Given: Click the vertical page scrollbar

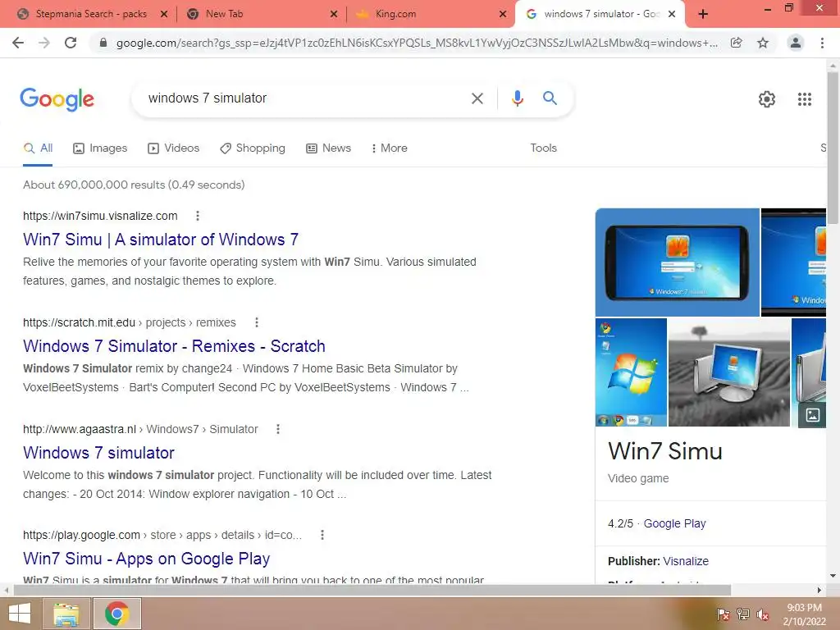Looking at the screenshot, I should [x=833, y=148].
